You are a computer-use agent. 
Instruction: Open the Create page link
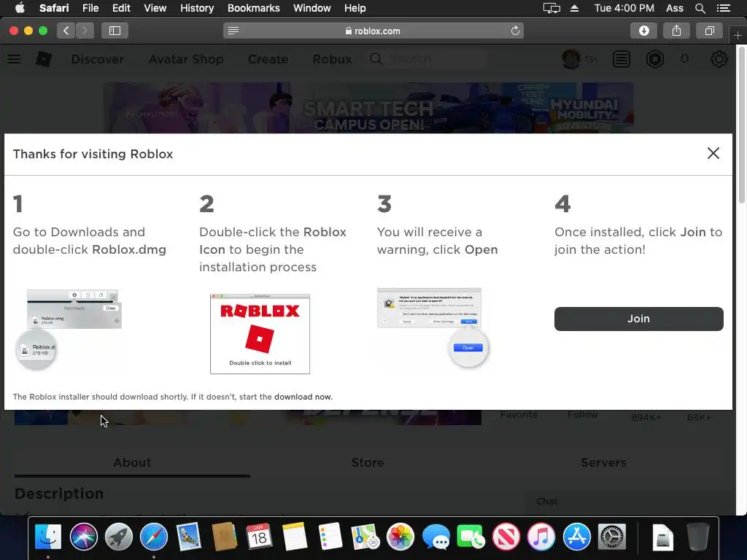tap(268, 59)
